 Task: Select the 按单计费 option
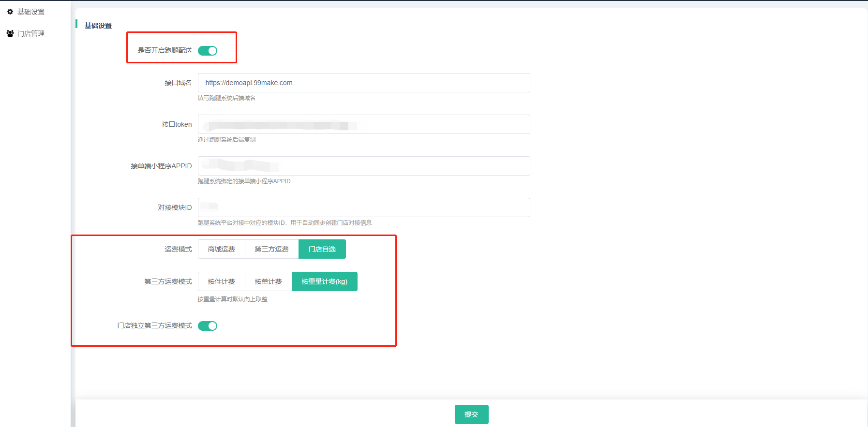[268, 281]
